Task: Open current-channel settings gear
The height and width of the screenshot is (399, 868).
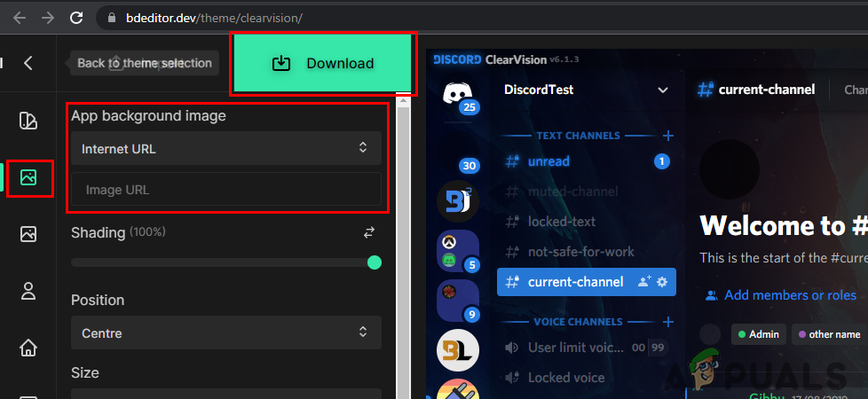Action: [662, 282]
